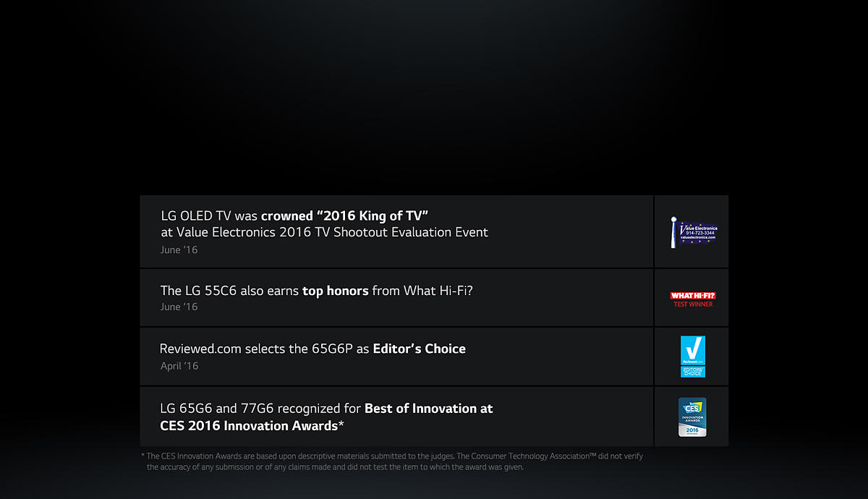The height and width of the screenshot is (499, 868).
Task: Open the LG 65G6 and 77G6 Best of Innovation headline
Action: click(x=326, y=409)
